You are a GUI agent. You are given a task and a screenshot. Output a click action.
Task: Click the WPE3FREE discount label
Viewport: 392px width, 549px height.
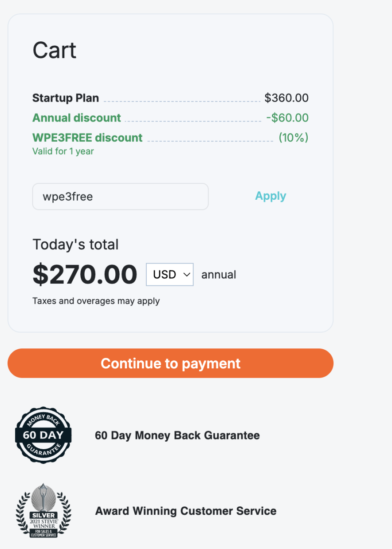[87, 138]
